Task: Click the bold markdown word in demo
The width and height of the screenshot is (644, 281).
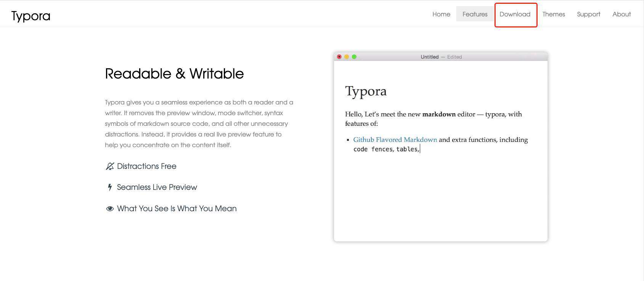Action: pyautogui.click(x=439, y=114)
